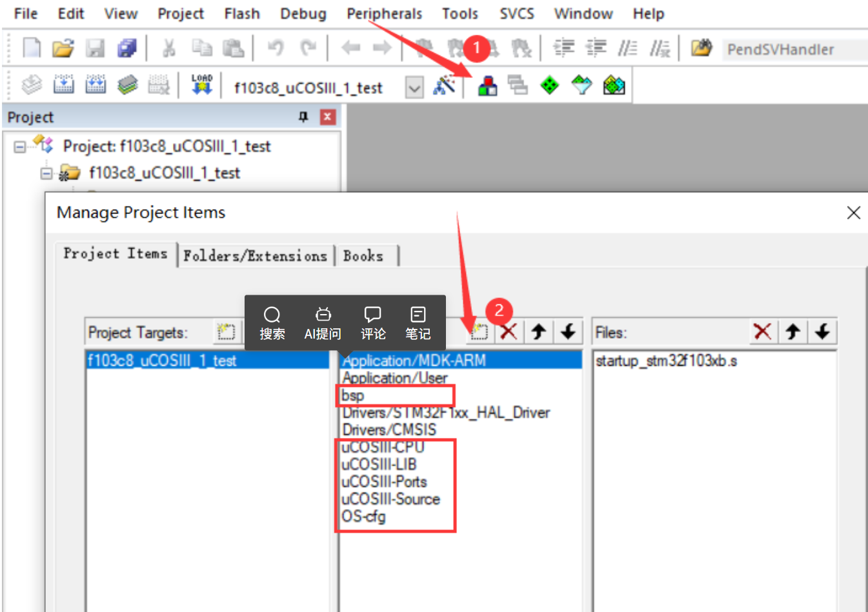
Task: Open the File menu
Action: pos(26,14)
